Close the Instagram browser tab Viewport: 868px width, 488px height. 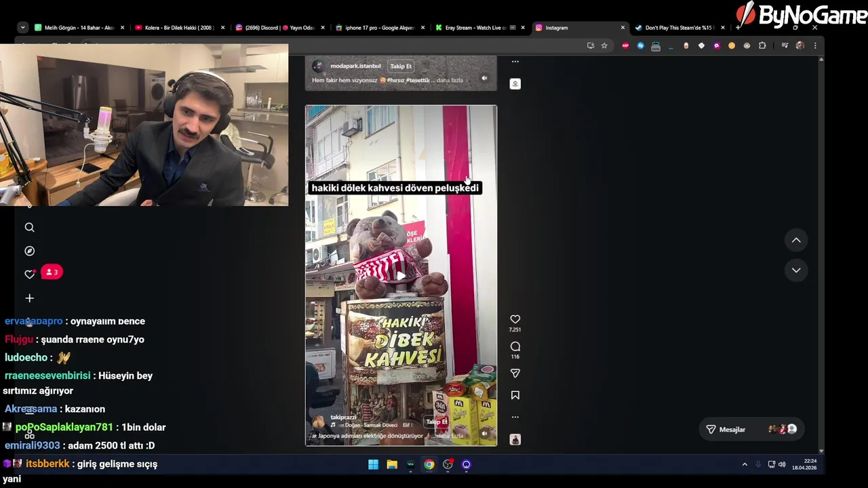click(623, 28)
